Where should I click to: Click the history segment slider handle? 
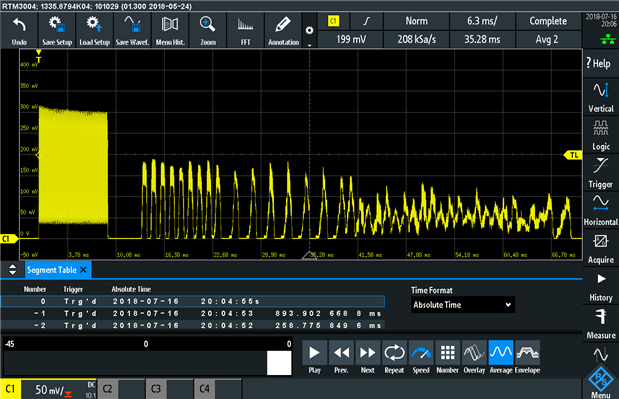point(279,363)
